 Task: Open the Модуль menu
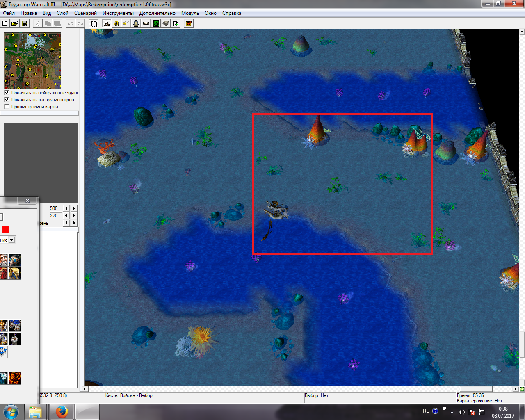coord(190,13)
